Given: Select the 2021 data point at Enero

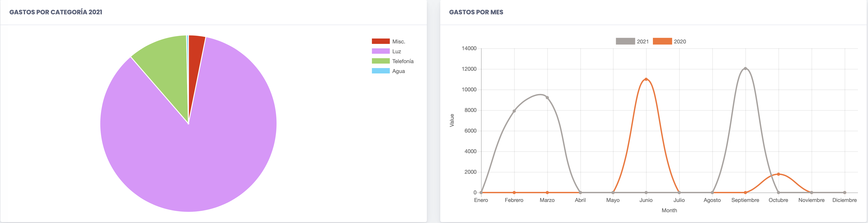Looking at the screenshot, I should point(481,193).
